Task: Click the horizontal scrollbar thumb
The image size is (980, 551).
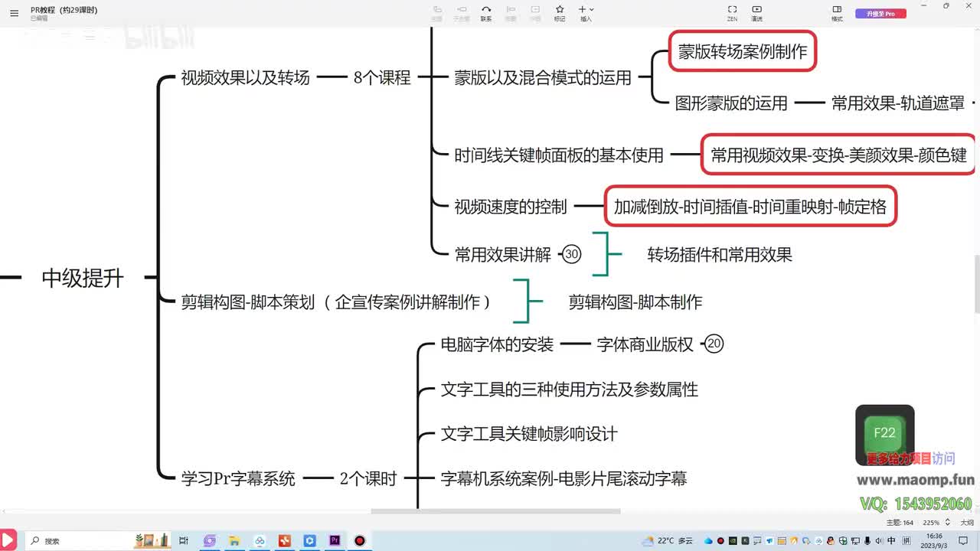Action: pyautogui.click(x=498, y=511)
